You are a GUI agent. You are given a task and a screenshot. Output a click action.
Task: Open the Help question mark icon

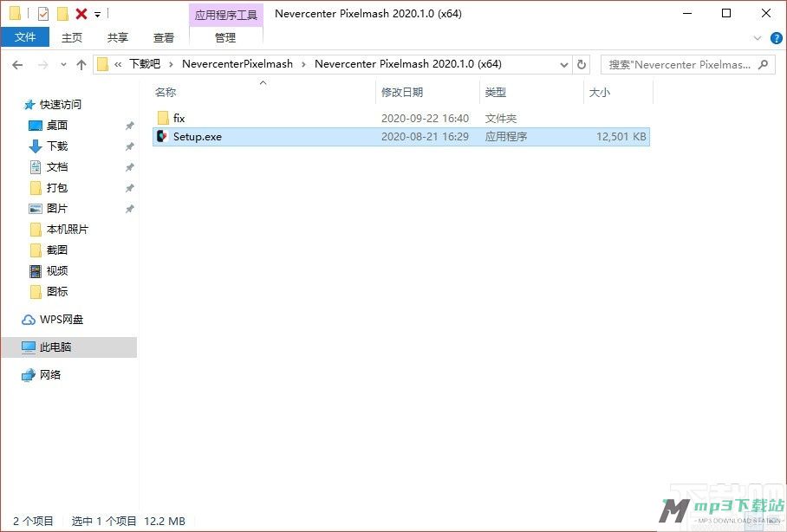pyautogui.click(x=777, y=37)
